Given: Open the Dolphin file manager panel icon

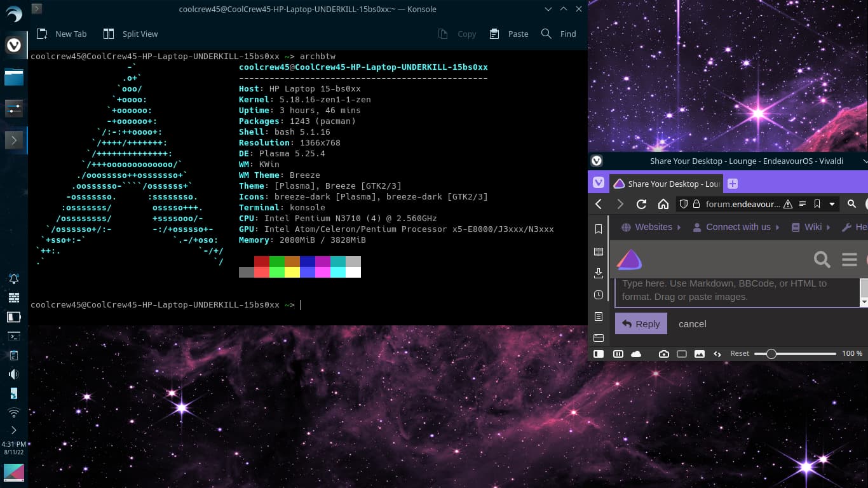Looking at the screenshot, I should (x=14, y=77).
